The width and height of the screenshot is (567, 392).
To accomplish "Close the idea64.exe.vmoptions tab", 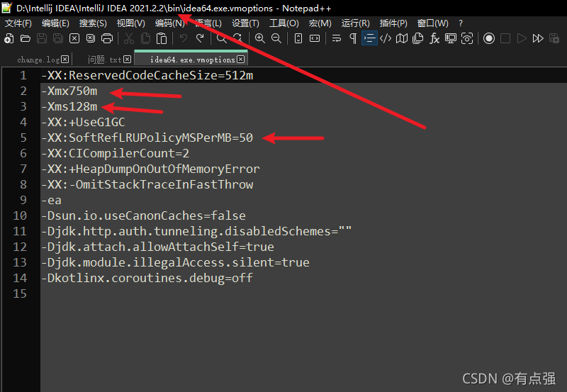I will click(x=240, y=60).
